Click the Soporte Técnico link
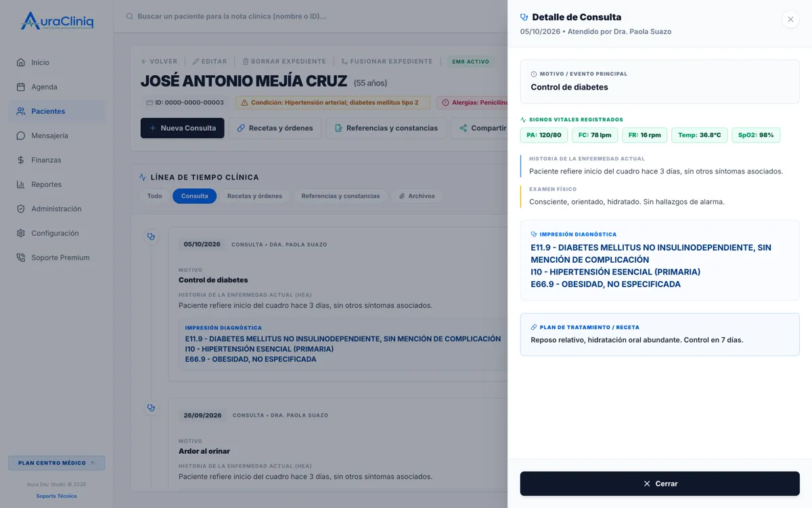Screen dimensions: 812x508 [57, 496]
